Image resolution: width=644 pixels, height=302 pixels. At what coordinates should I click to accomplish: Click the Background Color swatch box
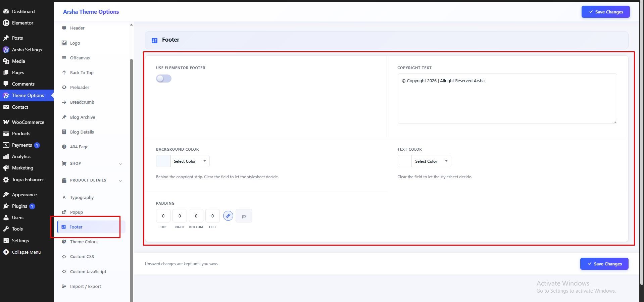[x=163, y=161]
